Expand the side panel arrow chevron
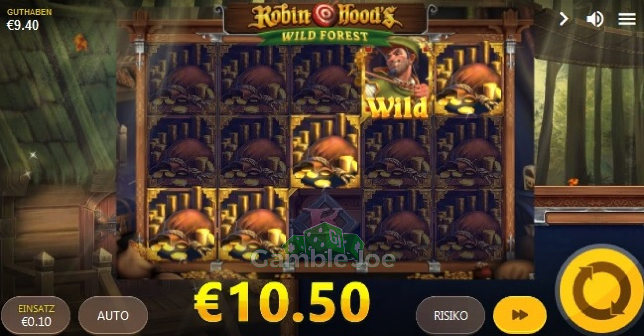This screenshot has width=644, height=336. (x=564, y=19)
